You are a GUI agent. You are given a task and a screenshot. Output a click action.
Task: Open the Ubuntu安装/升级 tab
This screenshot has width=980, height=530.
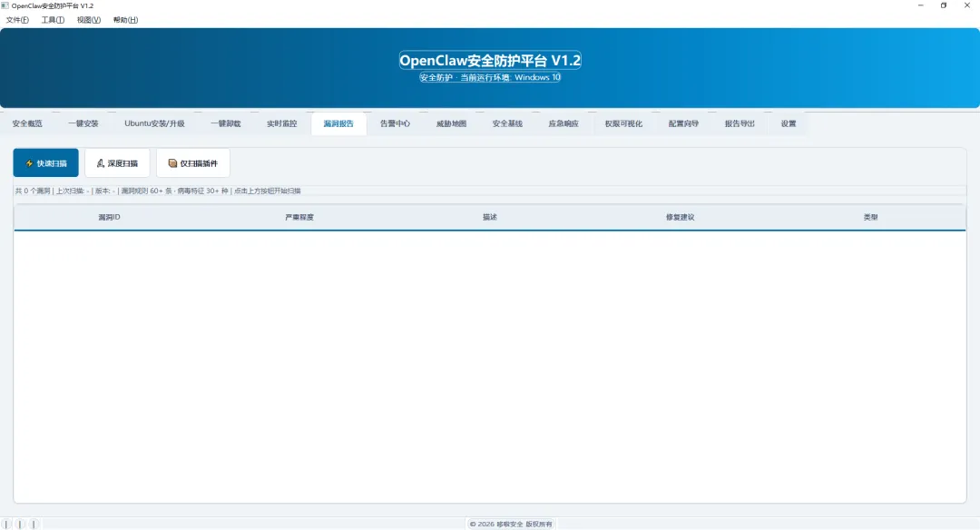click(x=154, y=123)
